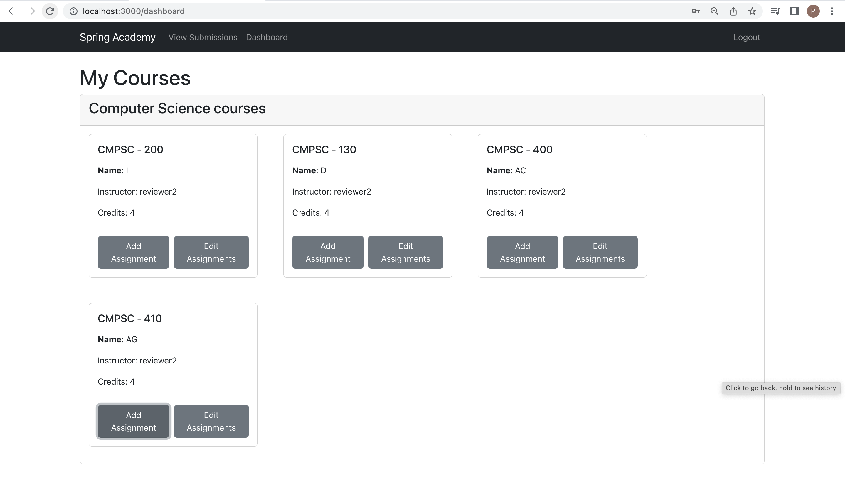Open the View Submissions page
This screenshot has height=504, width=845.
click(x=203, y=37)
